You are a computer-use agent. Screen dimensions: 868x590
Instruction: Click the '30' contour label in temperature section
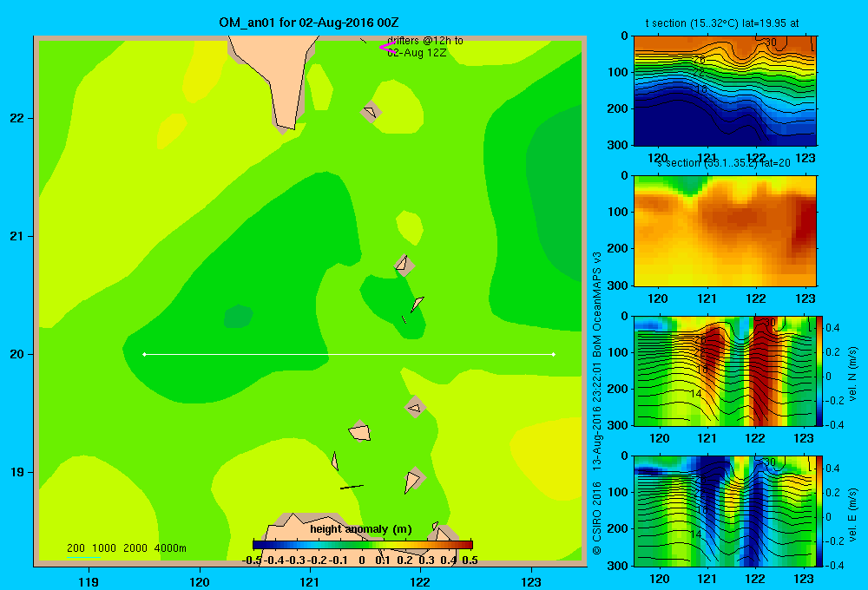(x=771, y=42)
